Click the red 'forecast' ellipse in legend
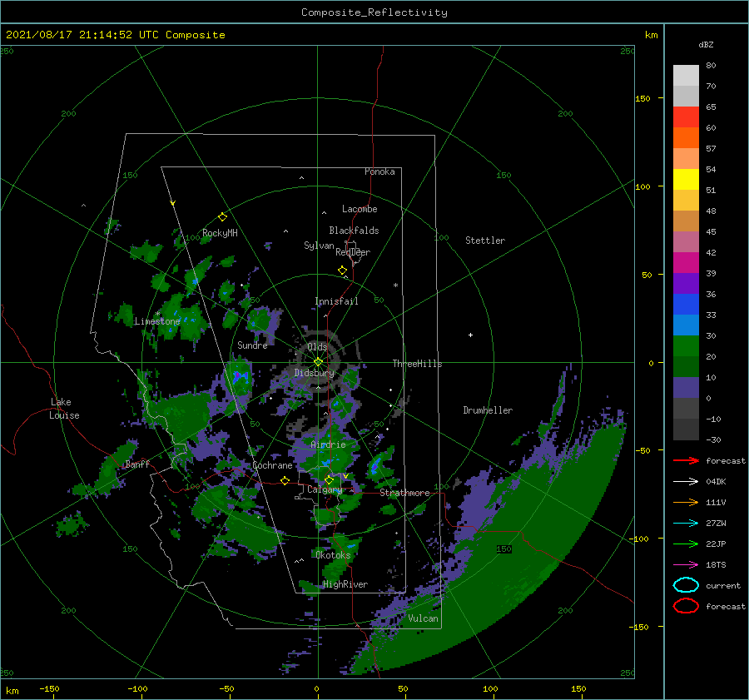This screenshot has width=749, height=700. coord(686,606)
